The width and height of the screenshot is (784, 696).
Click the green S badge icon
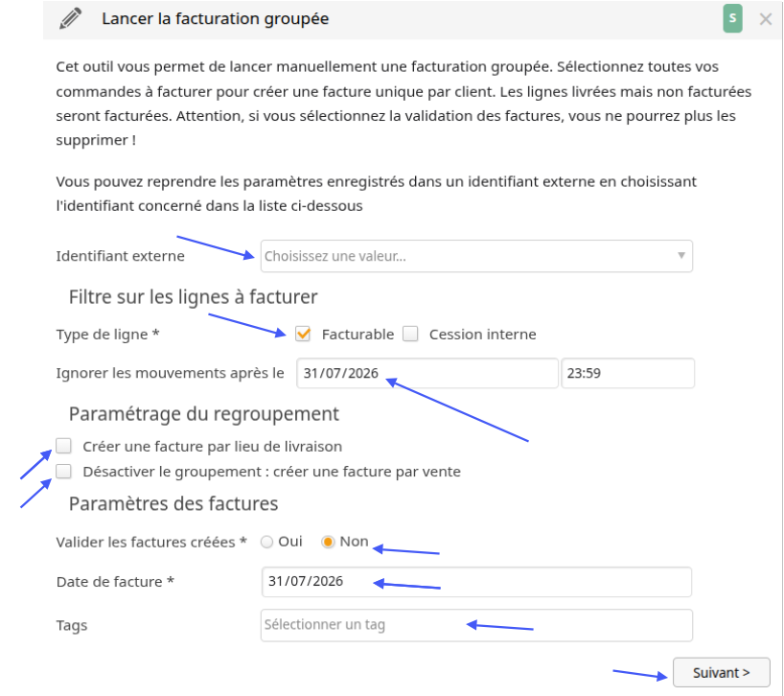(x=732, y=18)
